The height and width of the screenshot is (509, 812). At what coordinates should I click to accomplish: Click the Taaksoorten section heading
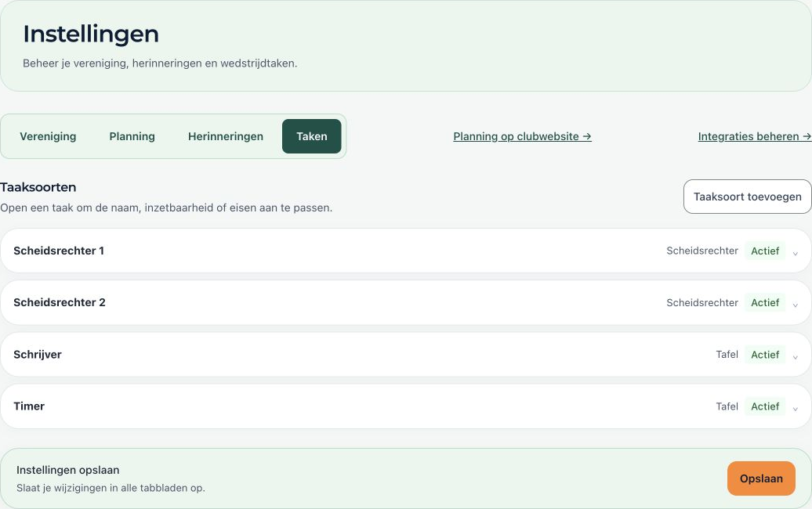pyautogui.click(x=38, y=187)
